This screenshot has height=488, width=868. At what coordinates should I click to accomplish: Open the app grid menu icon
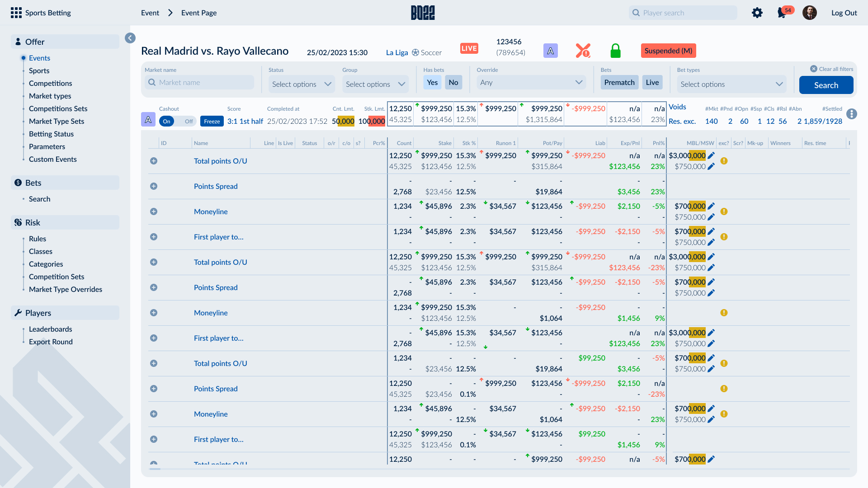coord(16,13)
